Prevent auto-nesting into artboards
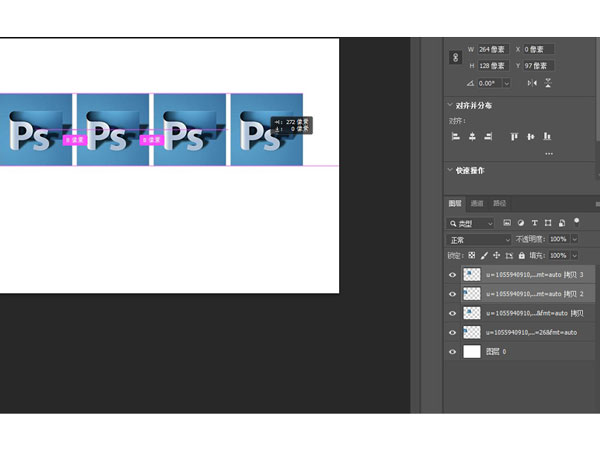Viewport: 600px width, 450px height. (x=509, y=255)
